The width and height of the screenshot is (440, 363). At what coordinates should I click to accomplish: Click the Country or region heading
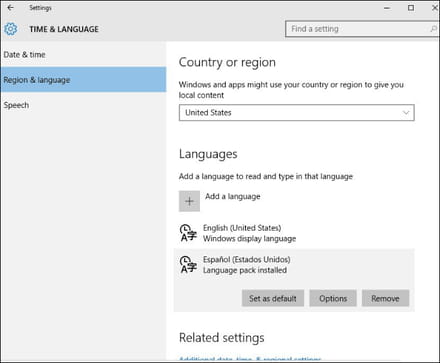click(227, 62)
